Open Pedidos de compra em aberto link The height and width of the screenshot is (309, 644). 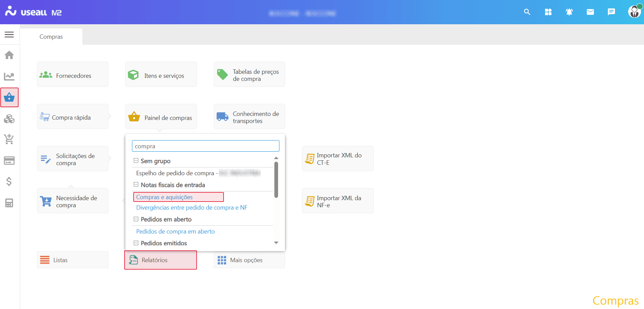pyautogui.click(x=175, y=231)
